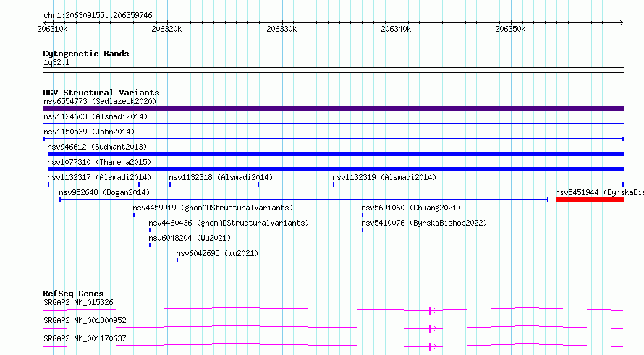Click the small nsv4459919 variant tick mark
This screenshot has width=644, height=355.
(x=134, y=215)
